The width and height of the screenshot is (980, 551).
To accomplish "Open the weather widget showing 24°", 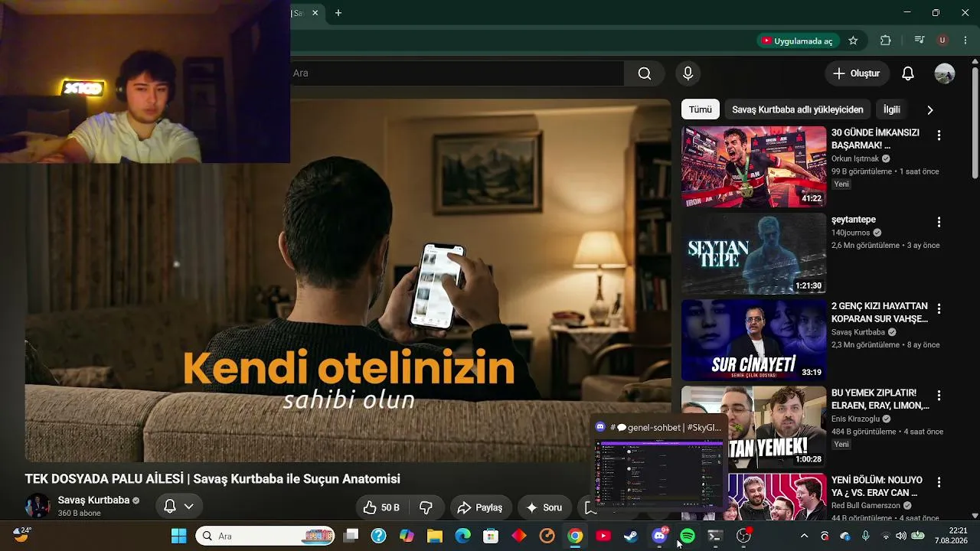I will coord(21,534).
